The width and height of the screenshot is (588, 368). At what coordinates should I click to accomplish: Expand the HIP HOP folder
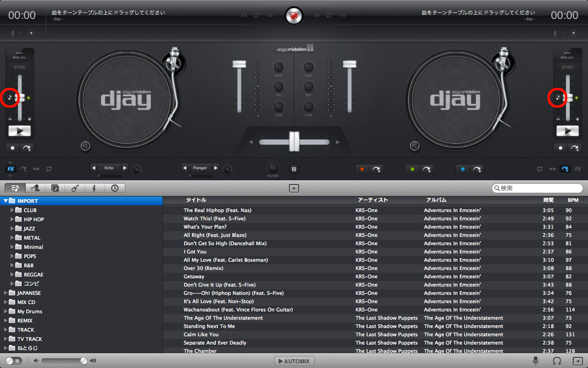(12, 219)
